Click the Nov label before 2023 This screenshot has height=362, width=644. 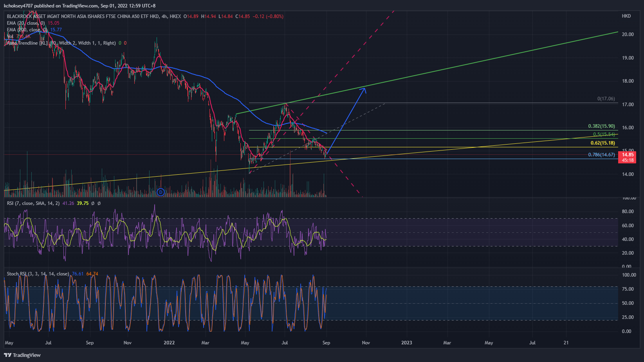click(x=366, y=343)
